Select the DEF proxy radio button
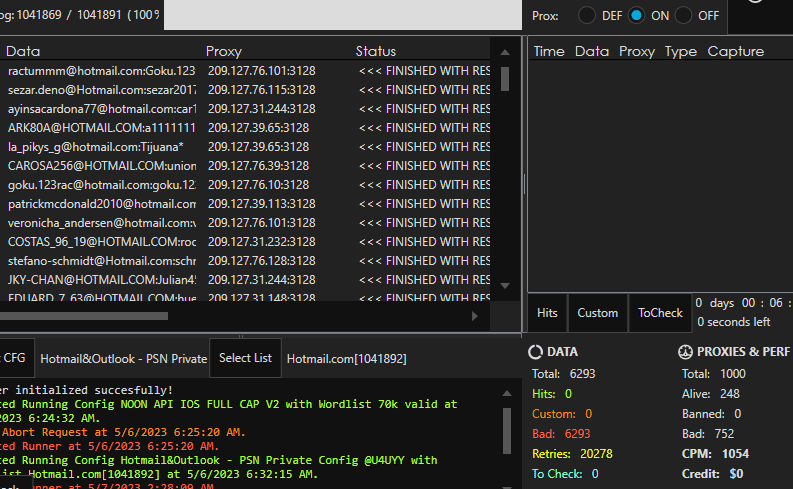The width and height of the screenshot is (793, 489). 587,16
